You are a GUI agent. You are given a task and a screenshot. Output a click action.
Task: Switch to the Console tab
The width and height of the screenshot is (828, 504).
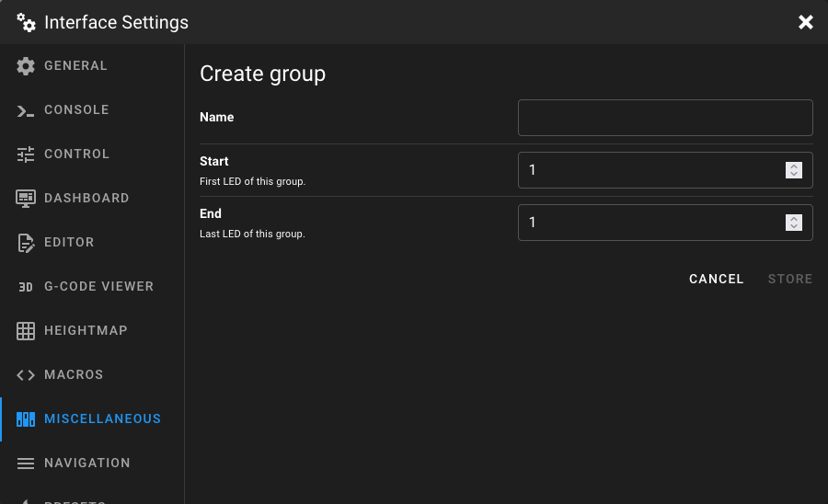pos(93,109)
